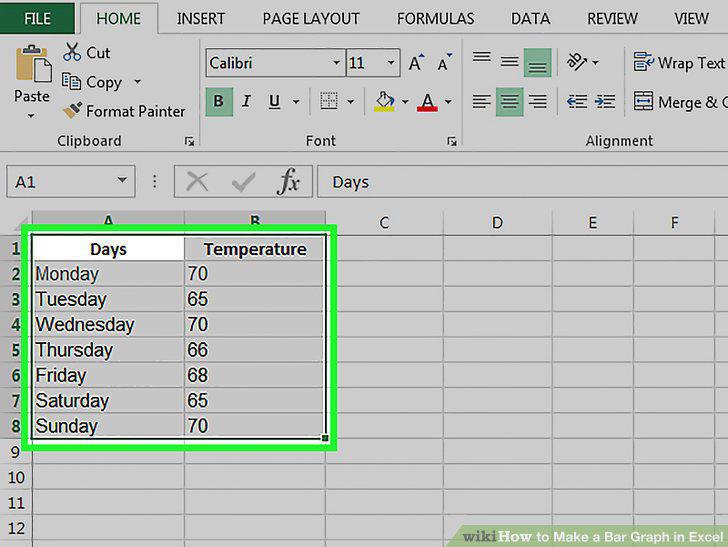Apply yellow fill color
Viewport: 728px width, 547px height.
point(384,101)
